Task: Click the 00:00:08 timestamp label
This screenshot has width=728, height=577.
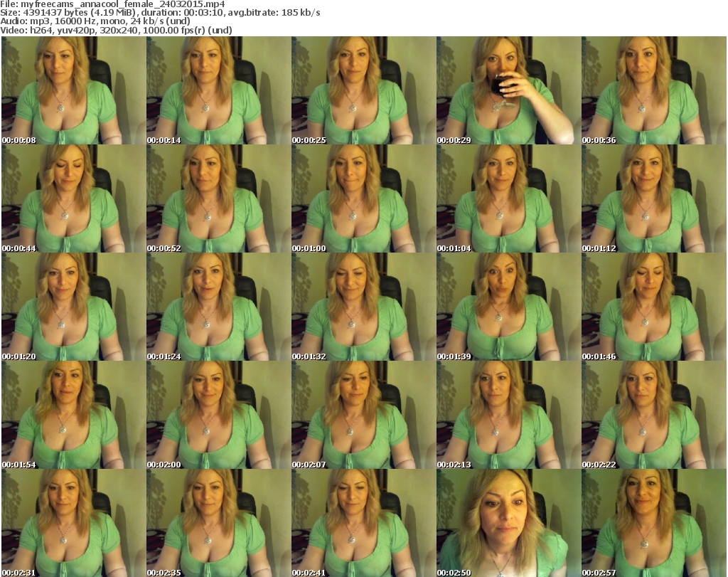Action: 19,140
